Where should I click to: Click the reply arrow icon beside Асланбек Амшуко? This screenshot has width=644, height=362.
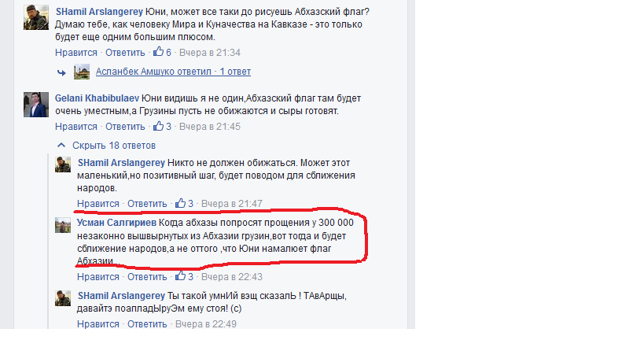coord(61,72)
